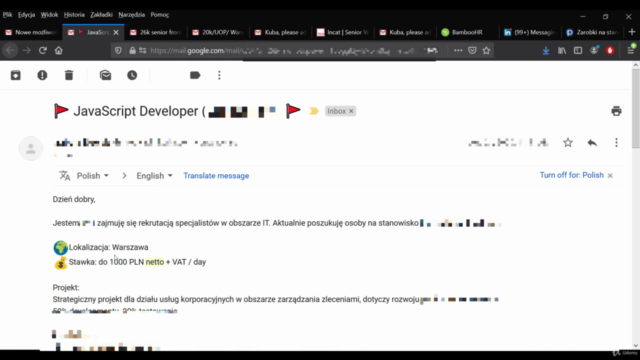
Task: Reply using the arrow icon
Action: (592, 142)
